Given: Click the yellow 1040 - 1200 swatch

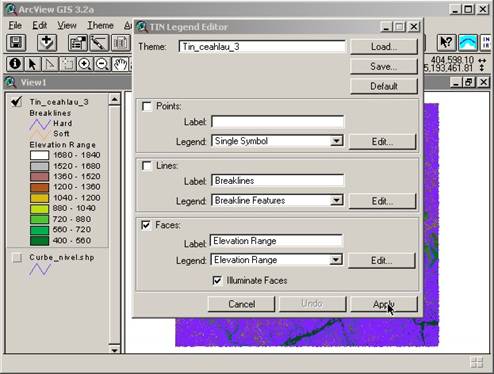Looking at the screenshot, I should 40,198.
